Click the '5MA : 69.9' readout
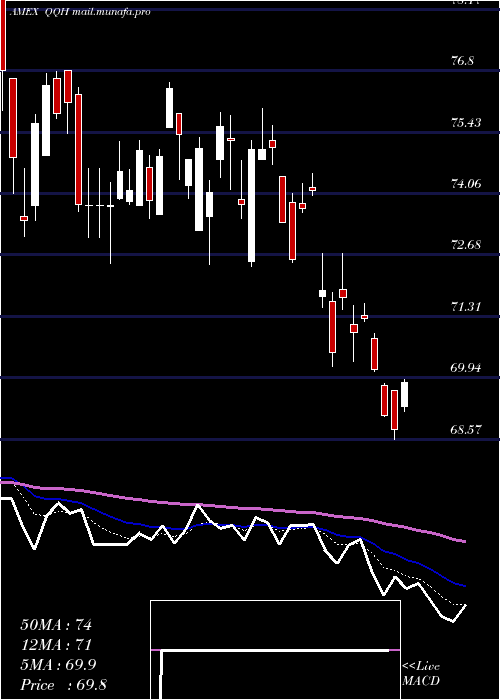Screen dimensions: 500x700 click(x=58, y=665)
